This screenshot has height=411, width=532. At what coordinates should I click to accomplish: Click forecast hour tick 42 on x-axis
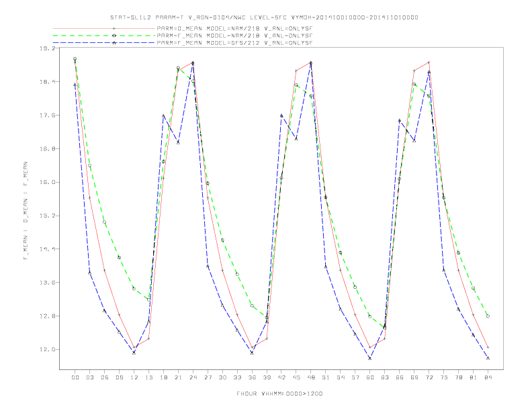pos(281,377)
